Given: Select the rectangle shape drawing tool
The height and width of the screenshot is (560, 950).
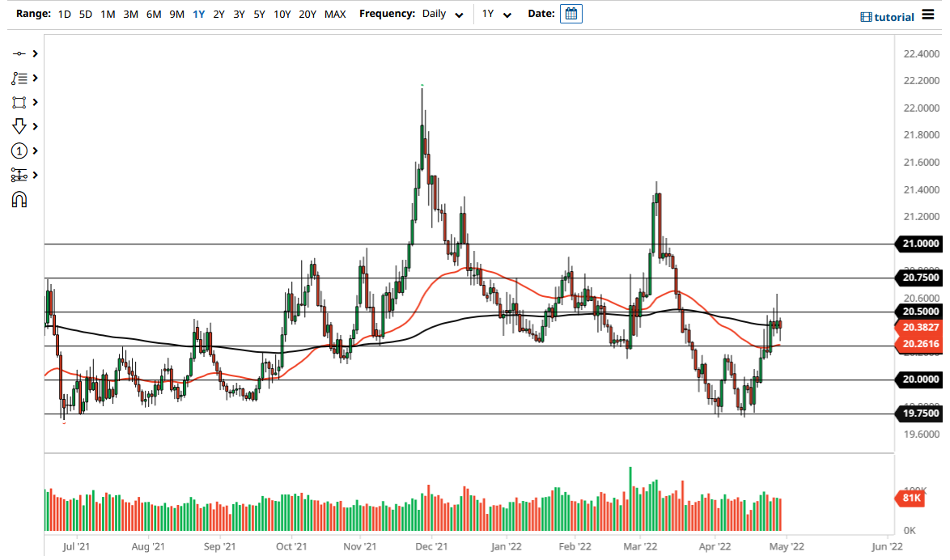Looking at the screenshot, I should click(x=20, y=102).
